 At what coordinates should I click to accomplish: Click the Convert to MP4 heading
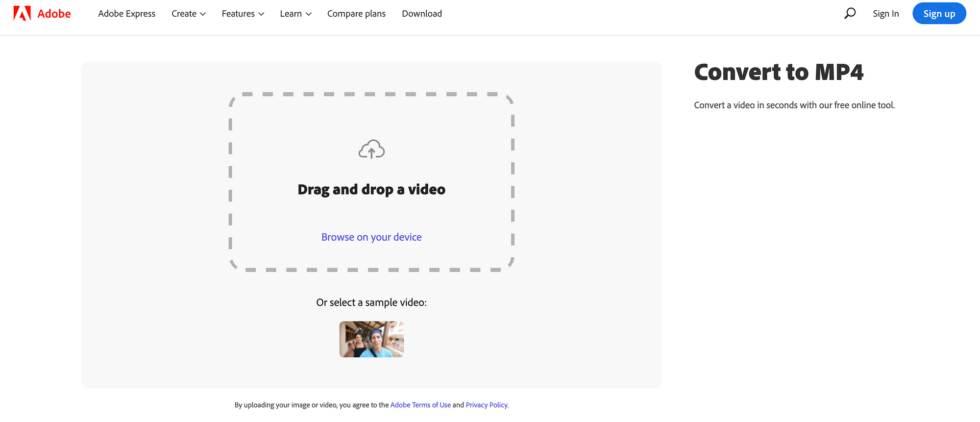[779, 73]
